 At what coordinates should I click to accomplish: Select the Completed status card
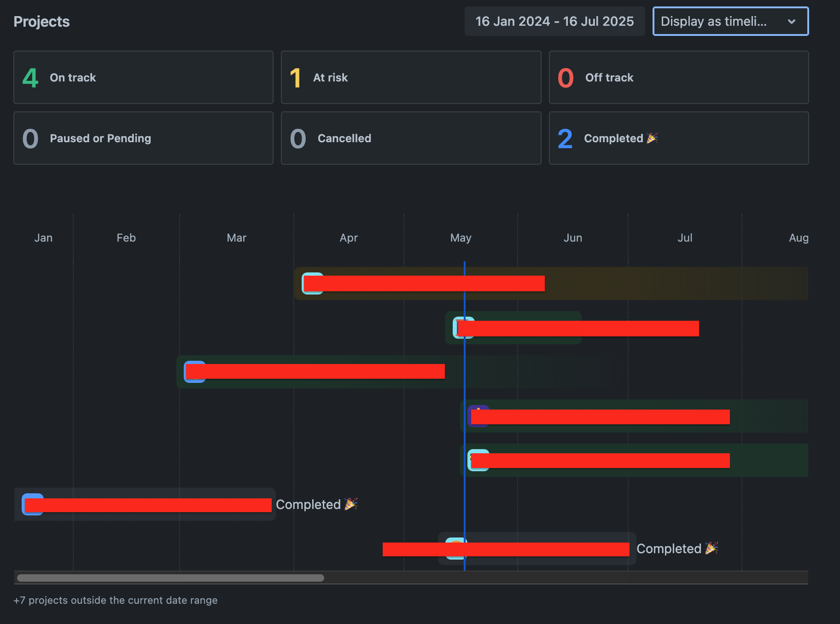pyautogui.click(x=678, y=138)
